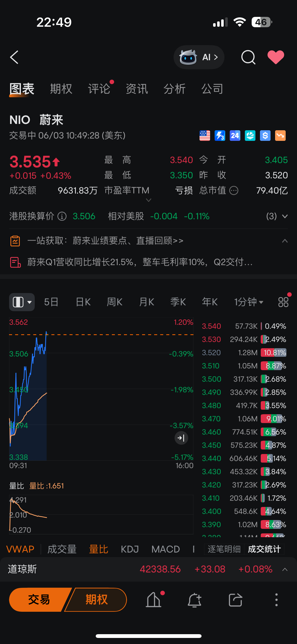The image size is (297, 644).
Task: Tap the intraday price chart area
Action: coord(101,389)
